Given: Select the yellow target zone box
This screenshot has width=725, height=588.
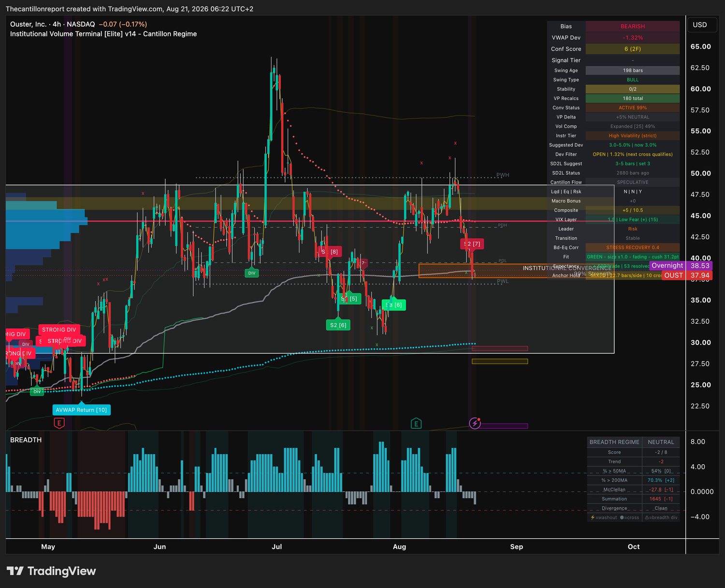Looking at the screenshot, I should 500,361.
